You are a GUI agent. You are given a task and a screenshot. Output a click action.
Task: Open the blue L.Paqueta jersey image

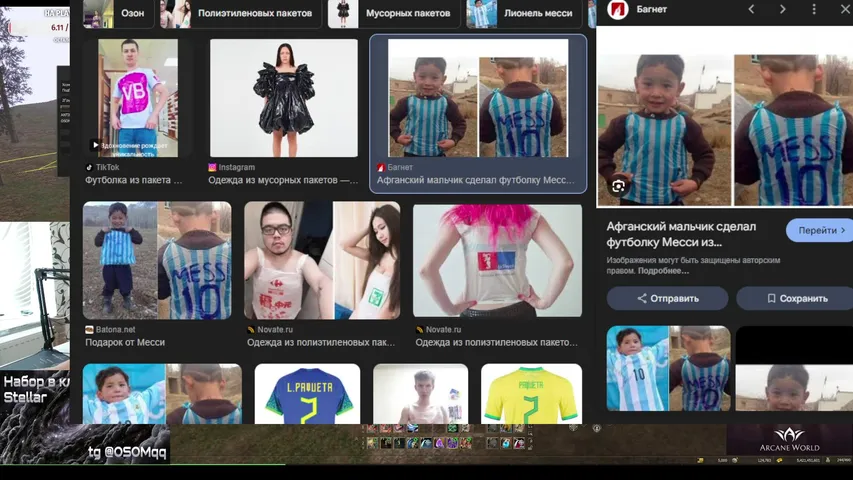point(307,394)
